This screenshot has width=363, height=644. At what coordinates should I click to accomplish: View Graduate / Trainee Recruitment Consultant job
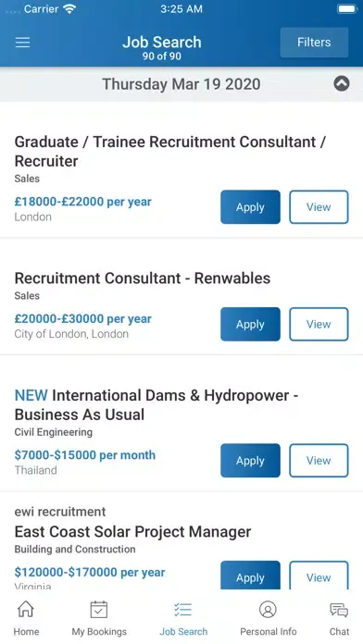(x=319, y=207)
